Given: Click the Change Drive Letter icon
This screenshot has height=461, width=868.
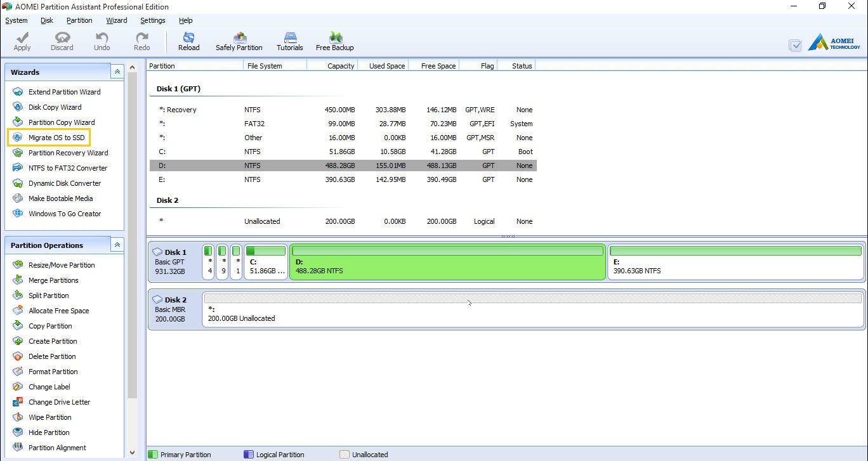Looking at the screenshot, I should point(18,402).
